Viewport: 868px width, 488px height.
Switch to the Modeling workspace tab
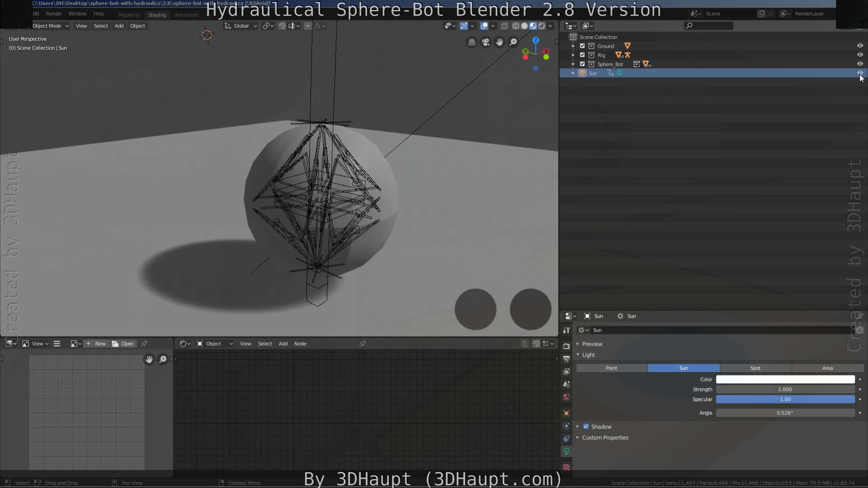coord(129,15)
